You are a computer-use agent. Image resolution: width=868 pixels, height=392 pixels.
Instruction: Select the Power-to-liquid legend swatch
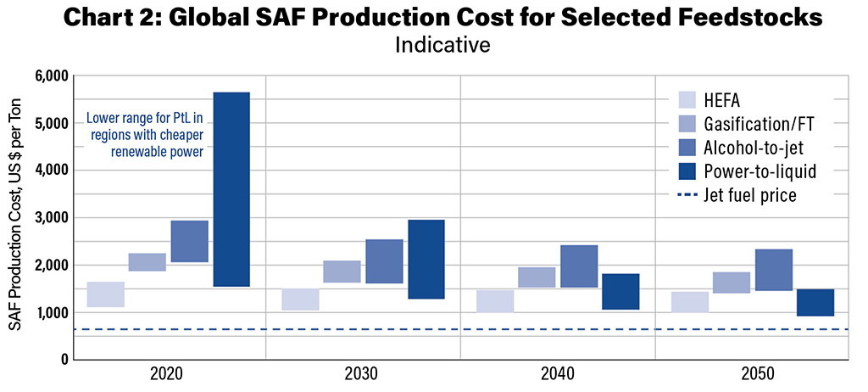click(687, 171)
